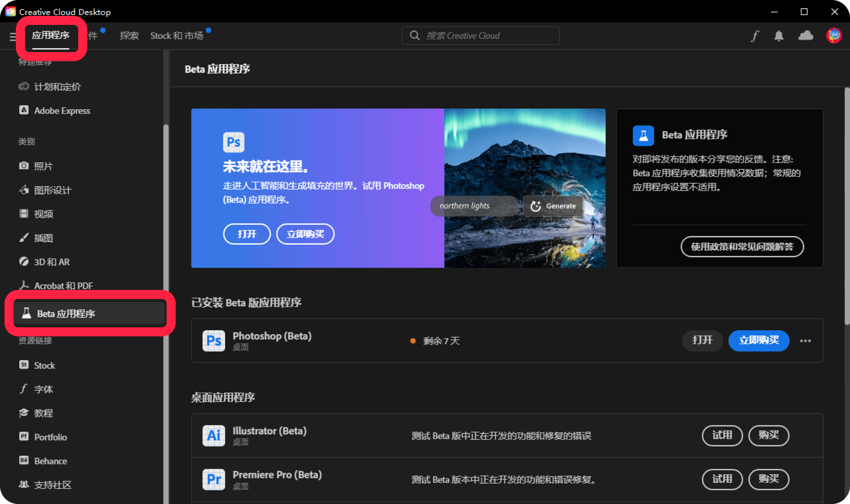This screenshot has width=850, height=504.
Task: Click the Beta flask icon in info panel
Action: point(643,136)
